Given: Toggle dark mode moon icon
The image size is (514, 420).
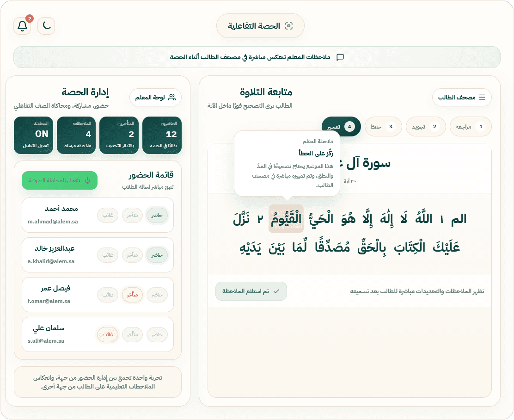Looking at the screenshot, I should [x=46, y=26].
